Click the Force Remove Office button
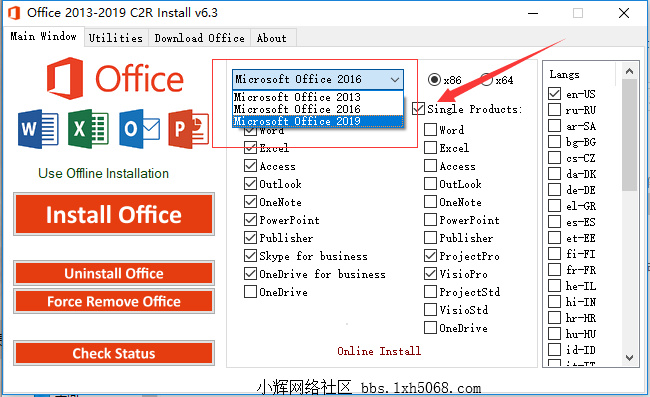The height and width of the screenshot is (397, 650). click(x=114, y=301)
